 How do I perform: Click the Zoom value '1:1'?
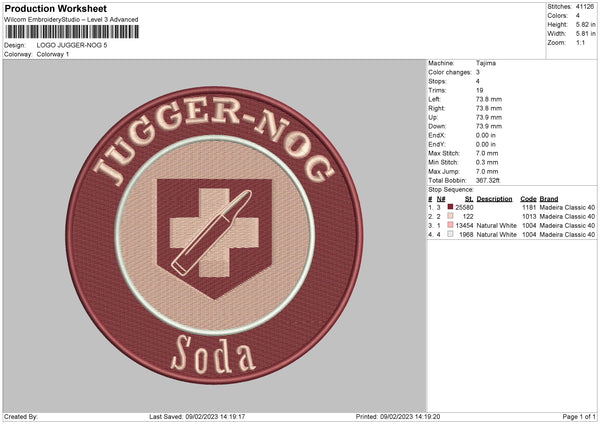point(580,42)
